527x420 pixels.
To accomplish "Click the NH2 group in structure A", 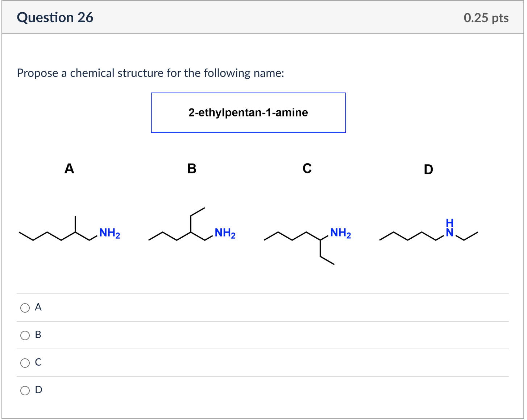I will pos(109,232).
